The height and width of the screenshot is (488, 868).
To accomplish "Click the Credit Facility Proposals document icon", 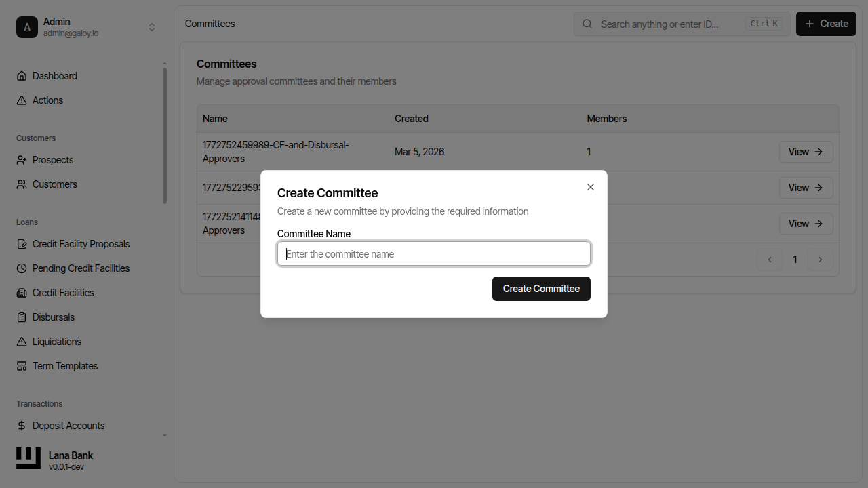I will pos(21,243).
